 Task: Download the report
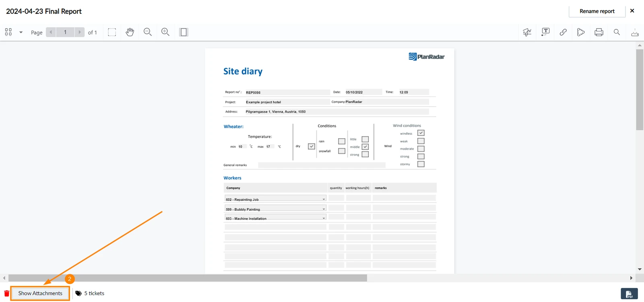635,32
